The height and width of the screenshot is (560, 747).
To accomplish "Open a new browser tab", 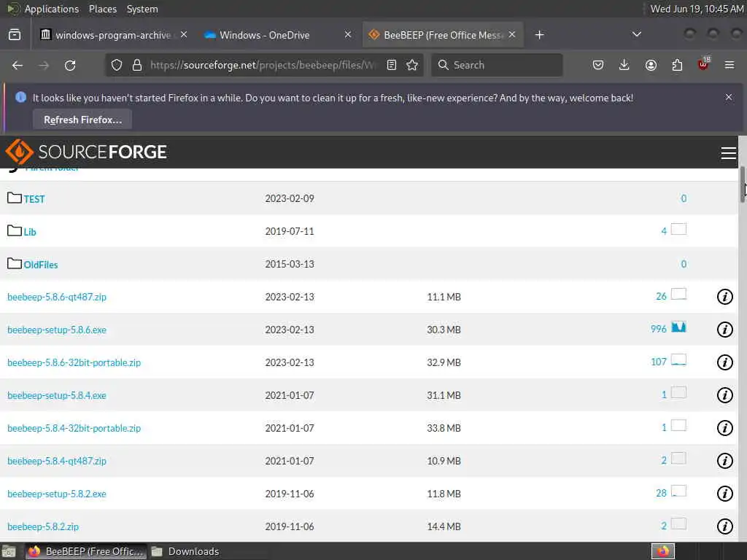I will pos(539,35).
